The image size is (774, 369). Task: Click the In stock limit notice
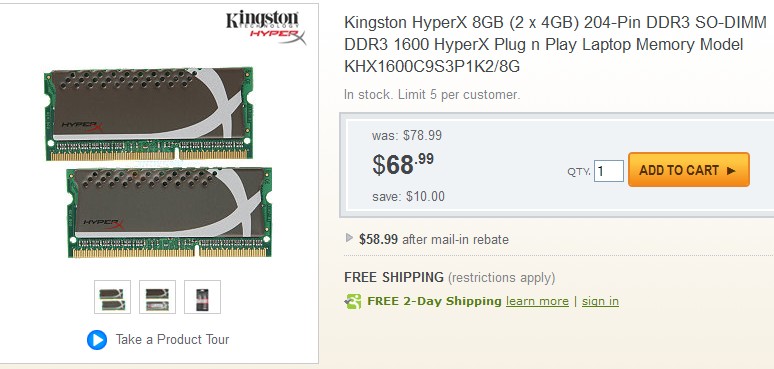click(x=432, y=95)
